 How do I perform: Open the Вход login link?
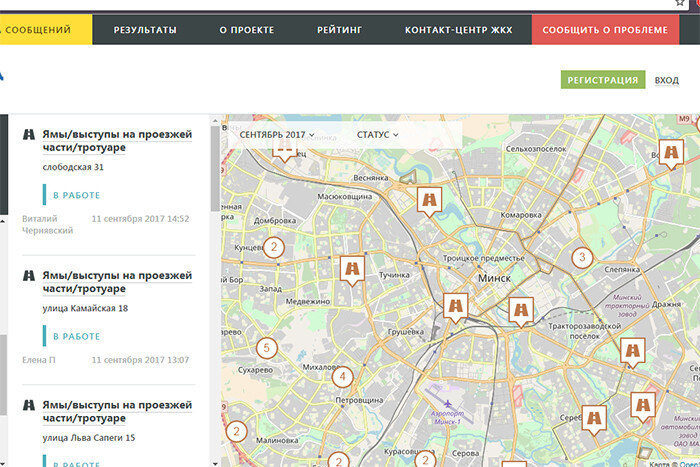click(667, 80)
